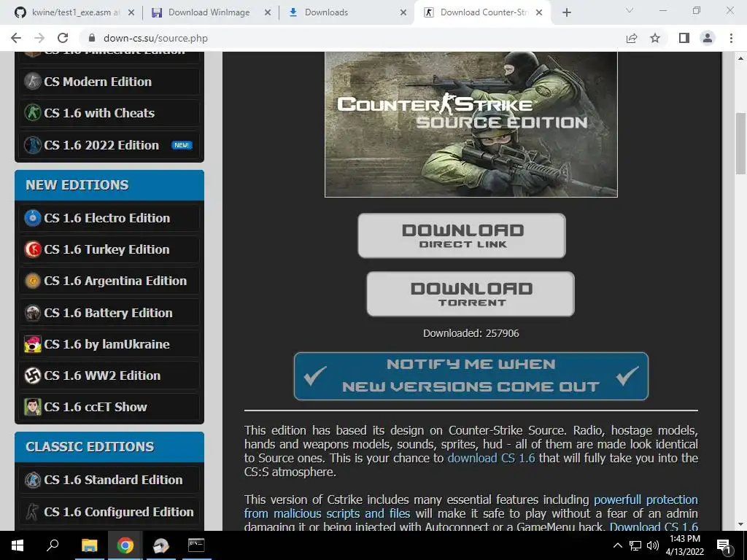This screenshot has width=747, height=560.
Task: Share this page via the share icon
Action: (632, 38)
